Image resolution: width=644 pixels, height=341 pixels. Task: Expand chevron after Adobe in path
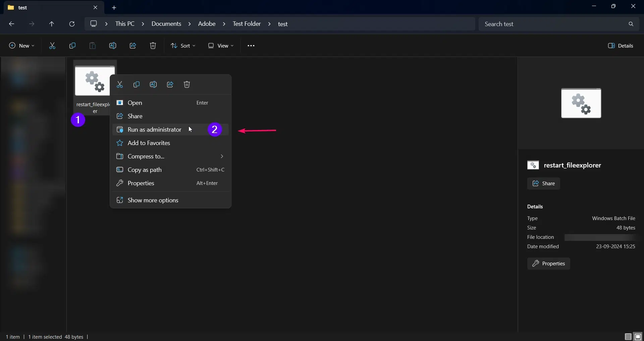click(x=224, y=24)
